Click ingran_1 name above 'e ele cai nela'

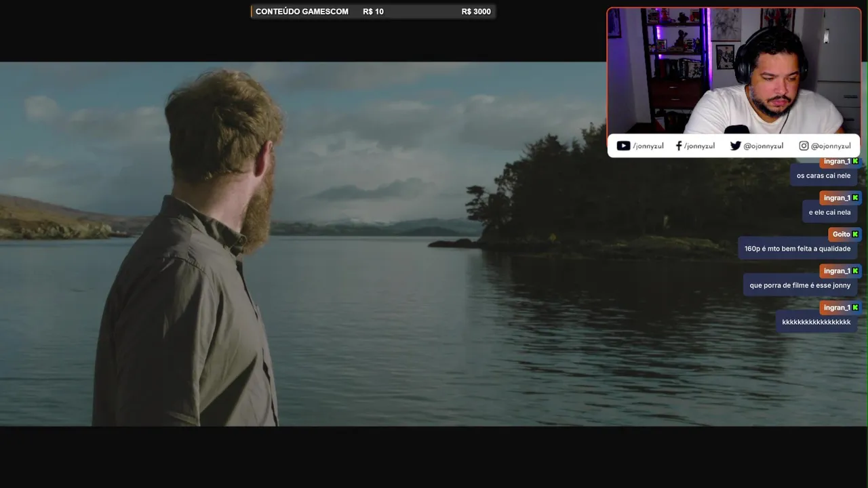(x=837, y=198)
